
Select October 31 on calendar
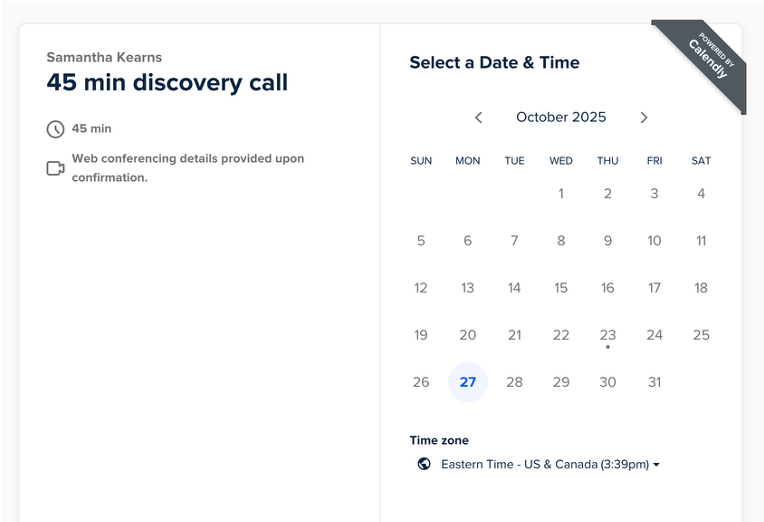click(654, 382)
